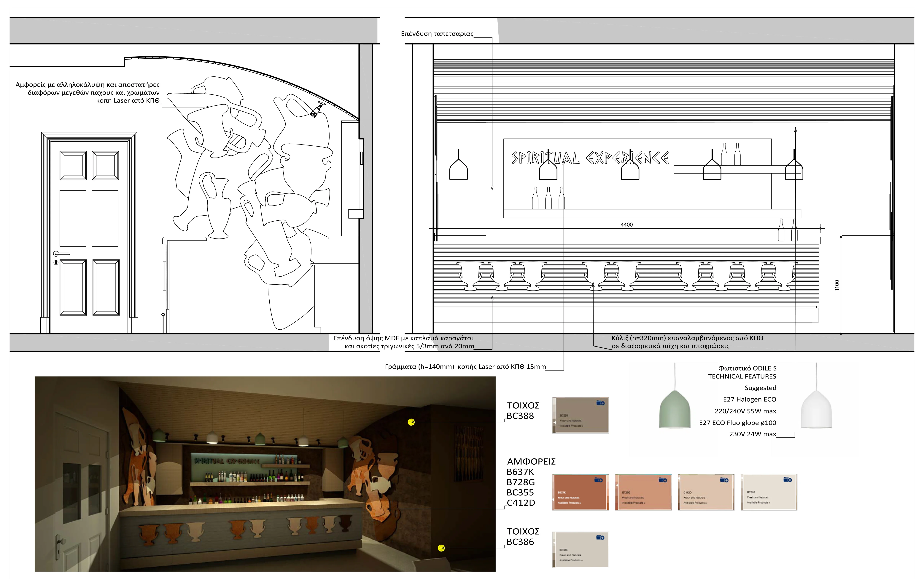Select the B728G salmon color swatch

tap(643, 492)
